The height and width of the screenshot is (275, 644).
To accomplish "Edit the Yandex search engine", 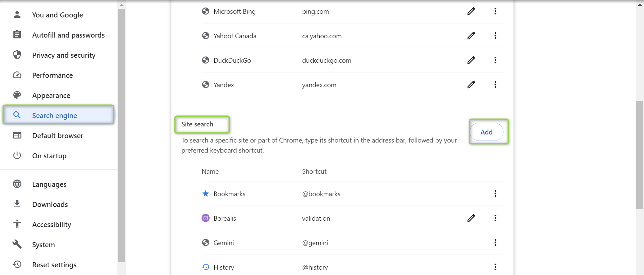I will click(471, 85).
